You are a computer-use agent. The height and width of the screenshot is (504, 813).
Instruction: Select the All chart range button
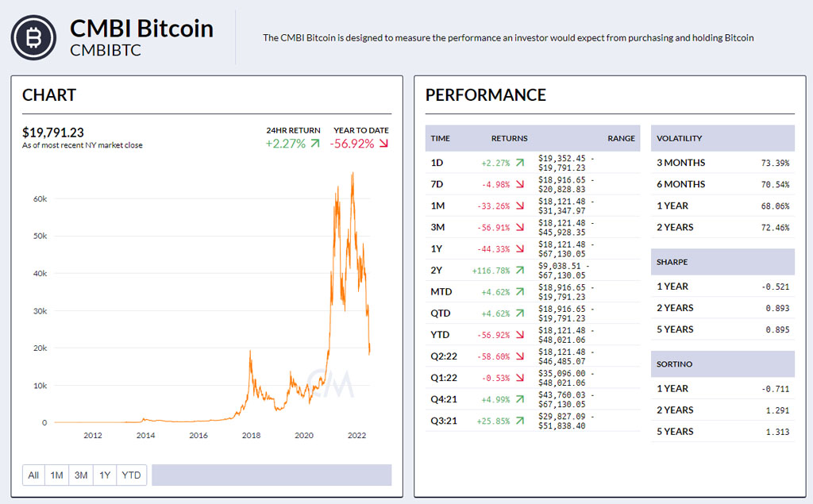(x=33, y=475)
